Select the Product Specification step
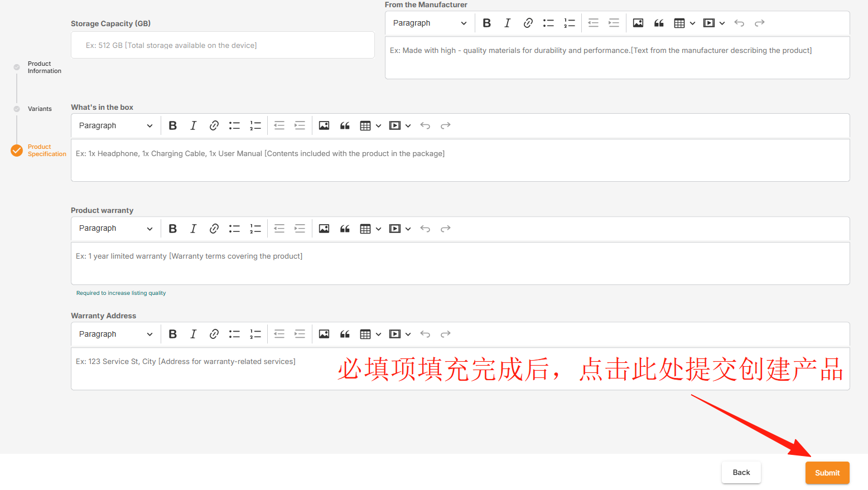868x490 pixels. pyautogui.click(x=46, y=151)
